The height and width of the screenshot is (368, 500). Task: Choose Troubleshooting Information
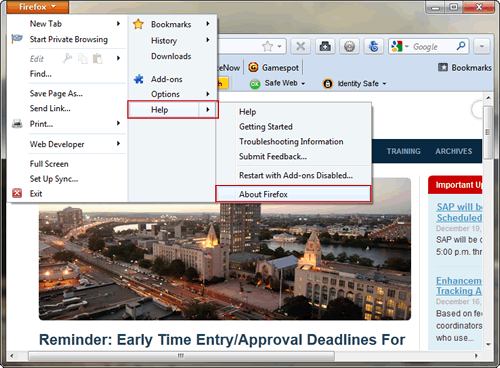click(x=291, y=142)
